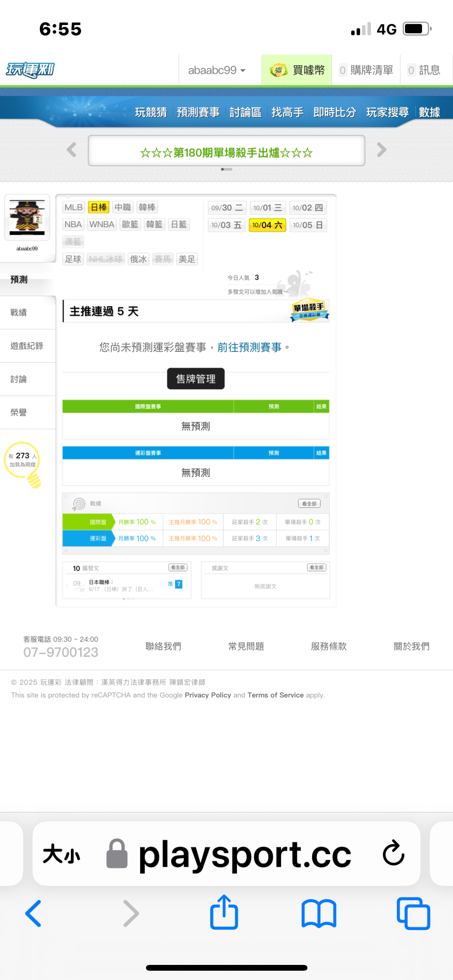This screenshot has width=453, height=980.
Task: Tap the abaabc99 avatar thumbnail
Action: [x=27, y=217]
